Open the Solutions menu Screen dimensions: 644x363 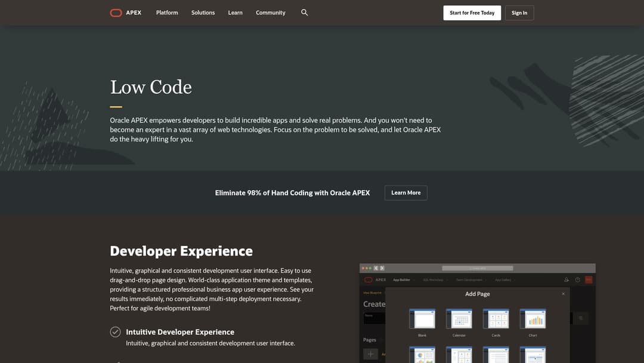[203, 13]
